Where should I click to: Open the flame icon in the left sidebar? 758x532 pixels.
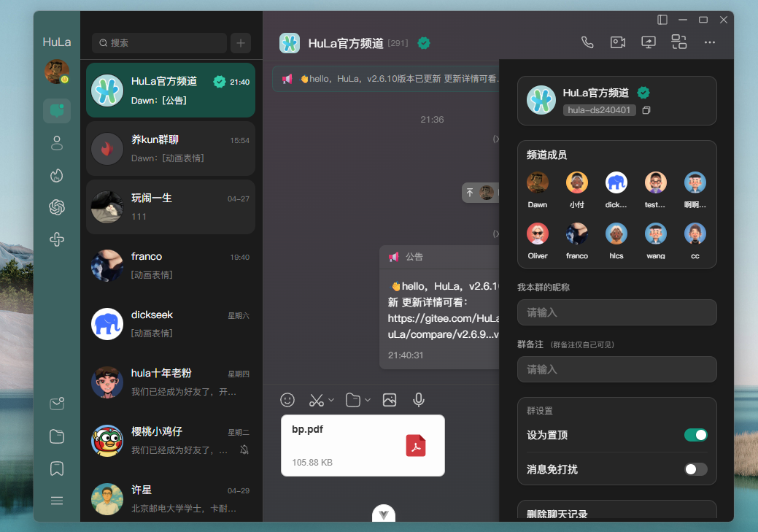pos(57,176)
